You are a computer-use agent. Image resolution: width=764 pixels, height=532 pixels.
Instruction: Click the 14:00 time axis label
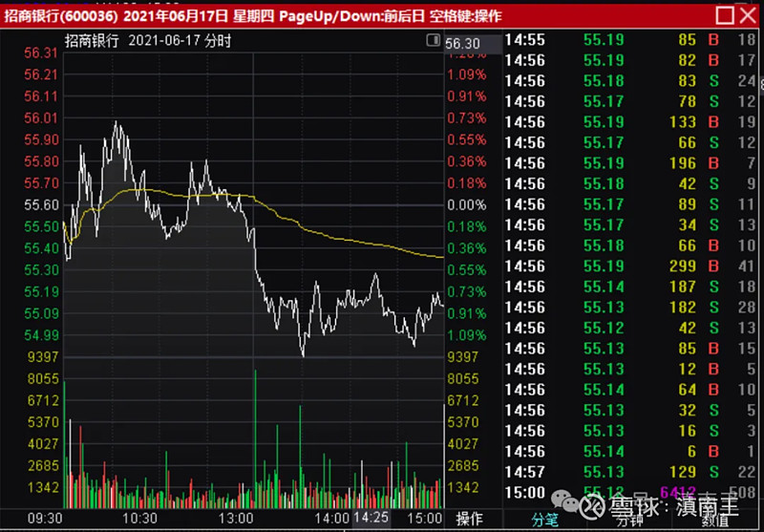[331, 518]
